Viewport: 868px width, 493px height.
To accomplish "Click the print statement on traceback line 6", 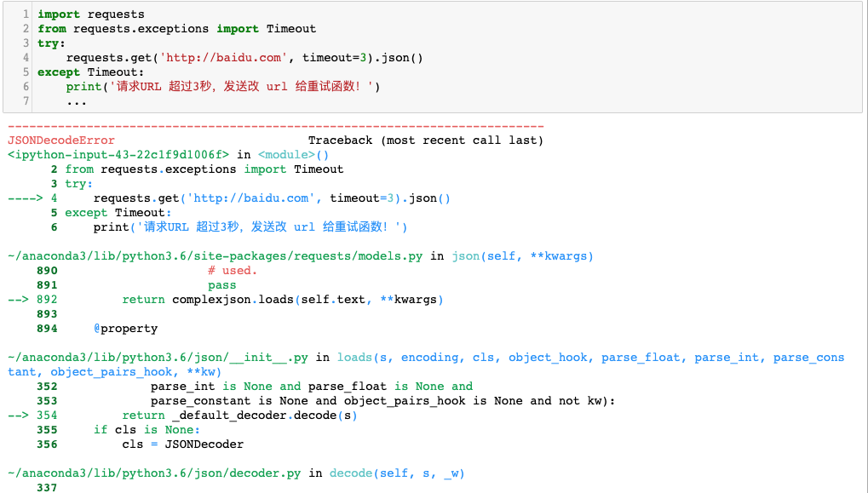I will [250, 226].
